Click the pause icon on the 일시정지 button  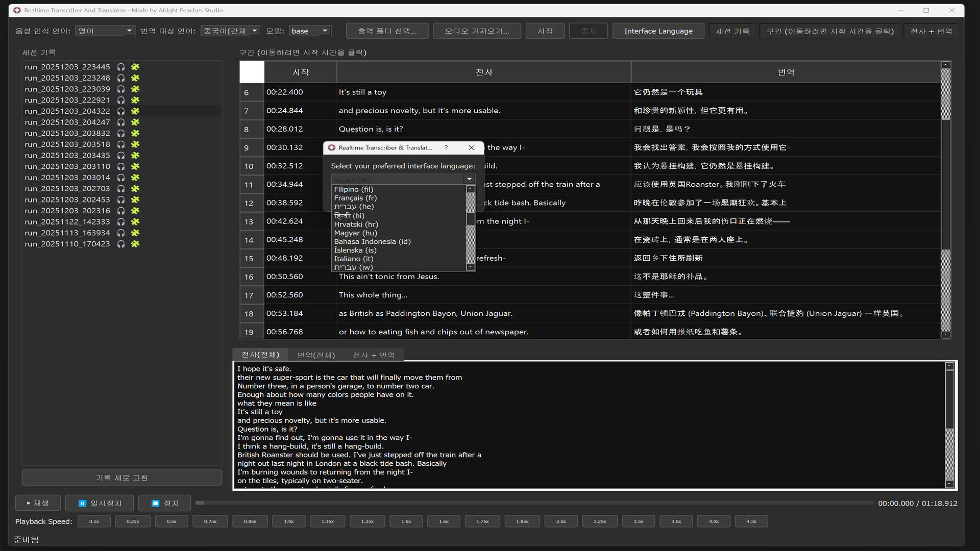81,503
